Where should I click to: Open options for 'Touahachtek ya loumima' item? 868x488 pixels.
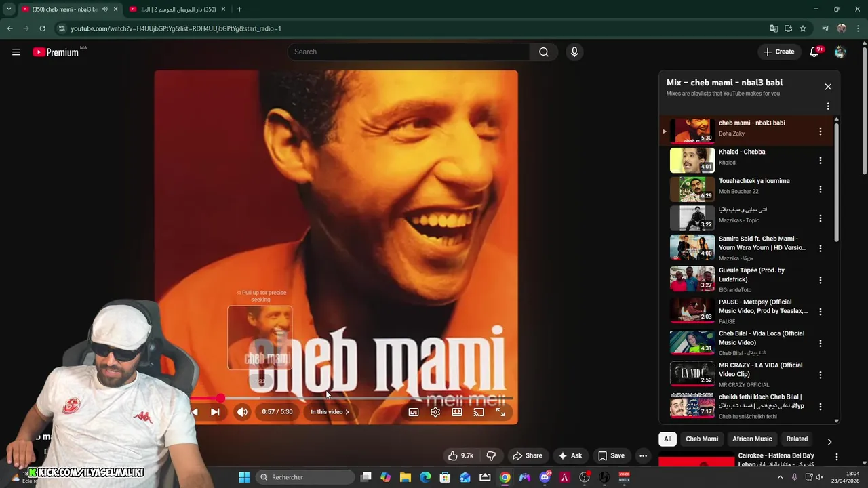click(821, 190)
